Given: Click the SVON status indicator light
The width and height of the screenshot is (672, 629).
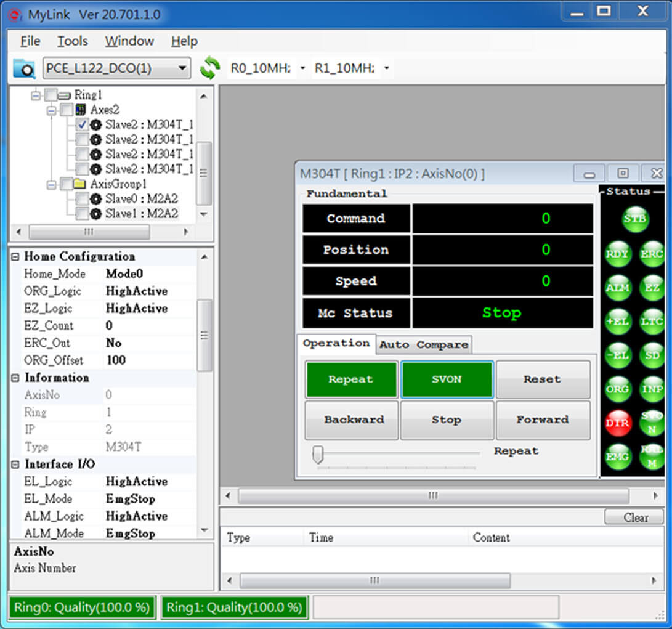Looking at the screenshot, I should pos(652,423).
